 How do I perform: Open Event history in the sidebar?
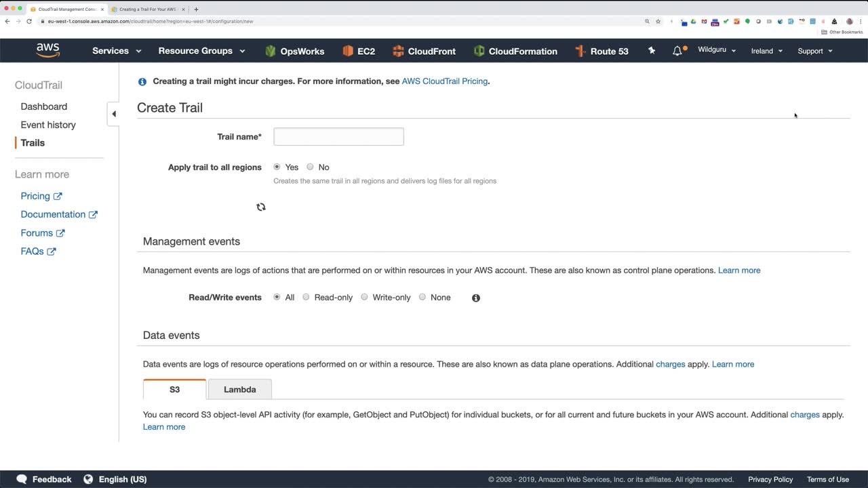coord(48,125)
